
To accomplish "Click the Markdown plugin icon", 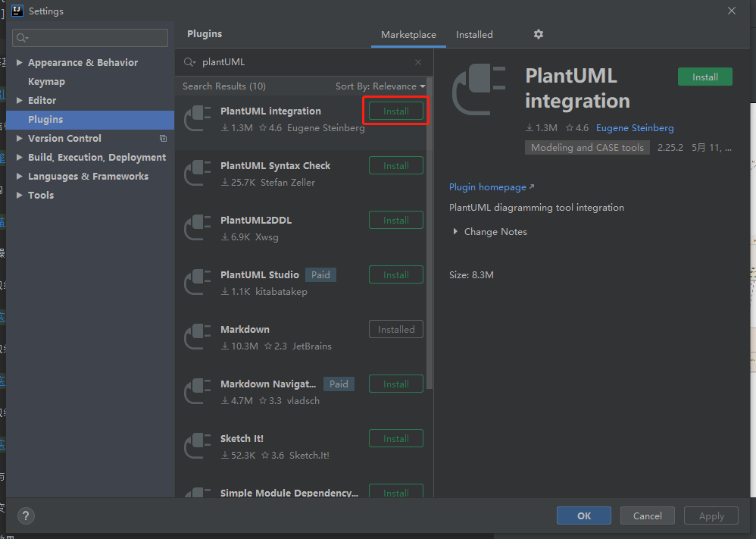I will 198,337.
